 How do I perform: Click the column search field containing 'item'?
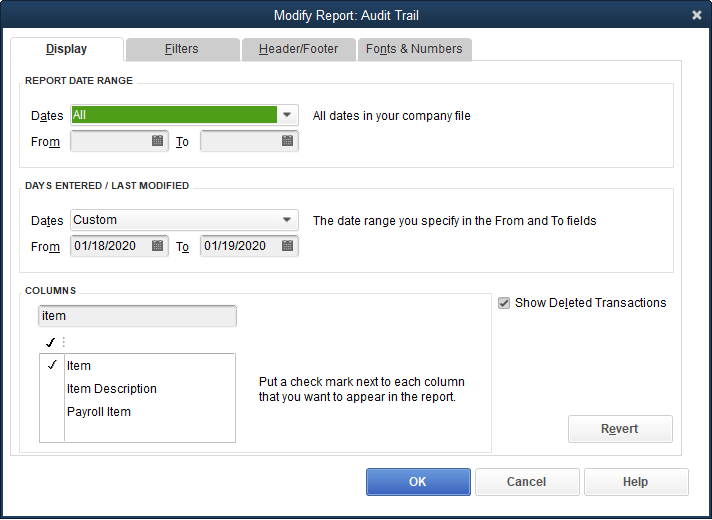pos(137,316)
